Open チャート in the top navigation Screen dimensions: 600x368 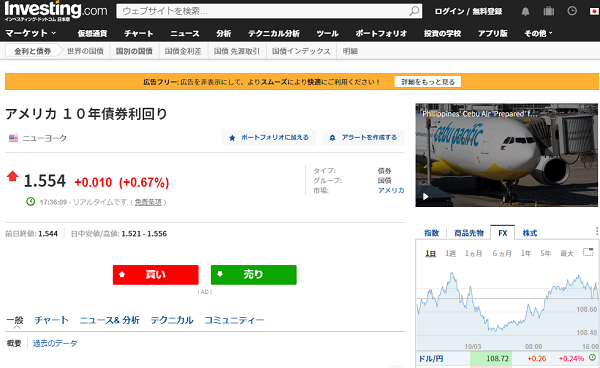pyautogui.click(x=139, y=33)
